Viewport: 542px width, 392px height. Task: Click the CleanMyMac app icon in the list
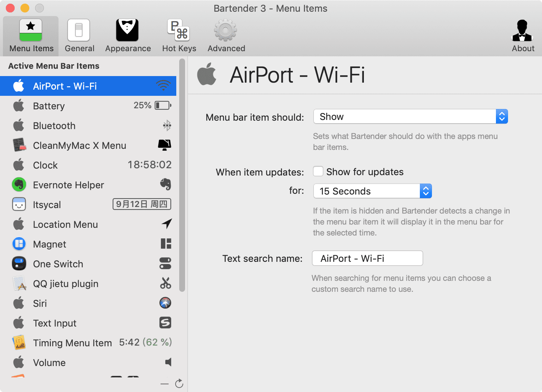[x=19, y=145]
